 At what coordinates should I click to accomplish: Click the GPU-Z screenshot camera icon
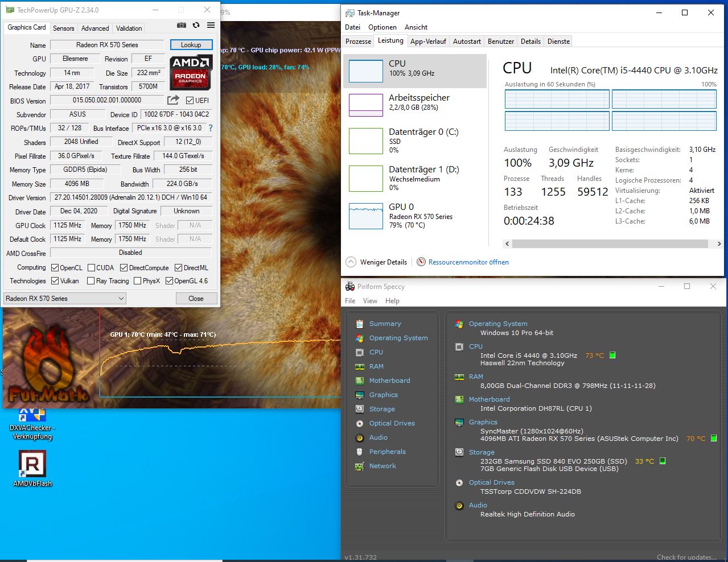coord(181,25)
